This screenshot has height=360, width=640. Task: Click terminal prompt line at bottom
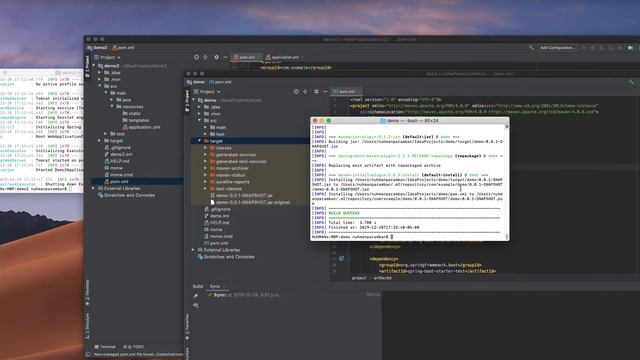coord(352,237)
